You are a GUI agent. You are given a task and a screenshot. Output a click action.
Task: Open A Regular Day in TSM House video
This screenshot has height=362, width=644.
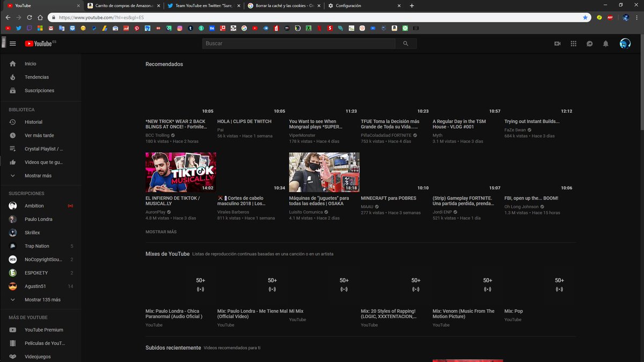[459, 124]
